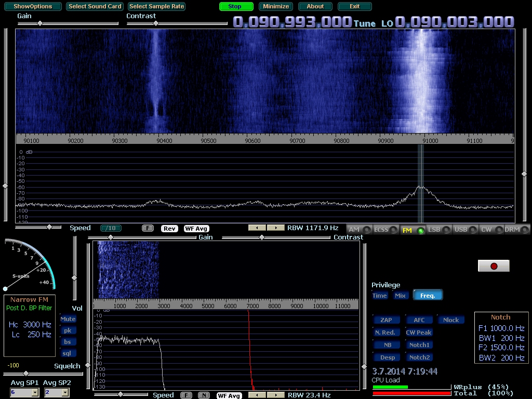Click the lower F button beside N
532x399 pixels.
(x=186, y=395)
